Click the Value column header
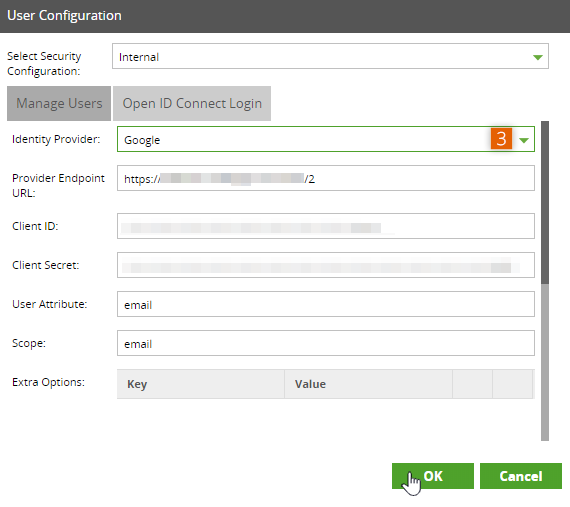This screenshot has width=570, height=507. [368, 384]
